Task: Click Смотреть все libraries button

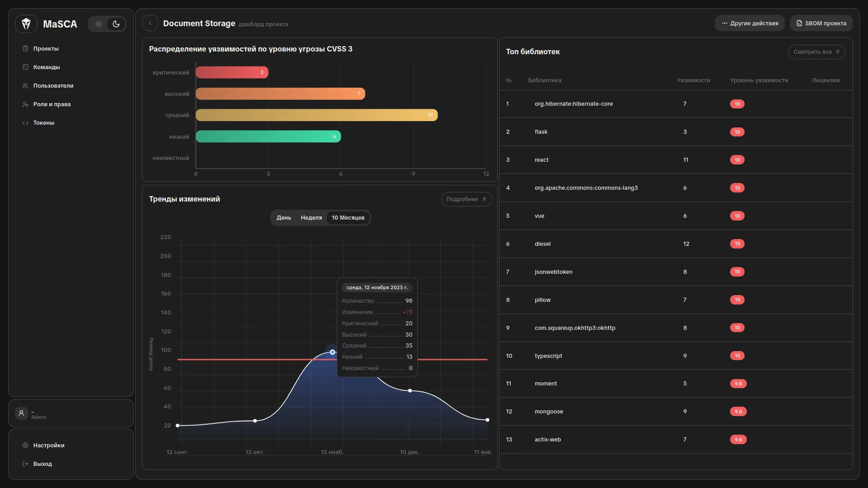Action: pyautogui.click(x=816, y=52)
